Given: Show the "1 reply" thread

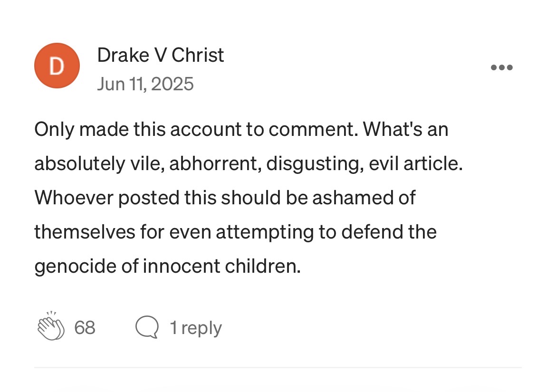Looking at the screenshot, I should point(195,328).
